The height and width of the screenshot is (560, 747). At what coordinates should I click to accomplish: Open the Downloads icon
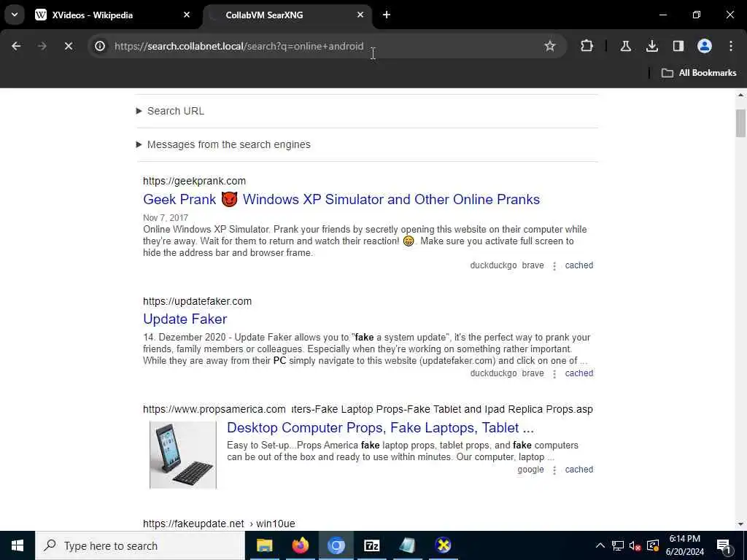coord(651,46)
